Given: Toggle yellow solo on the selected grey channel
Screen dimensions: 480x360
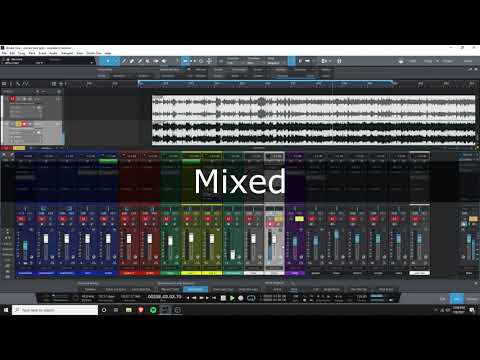Looking at the screenshot, I should pos(279,219).
